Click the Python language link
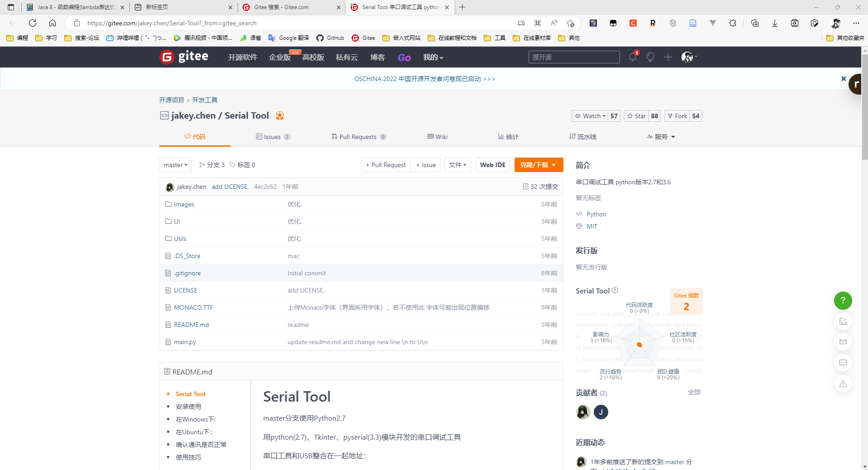The width and height of the screenshot is (868, 470). [596, 214]
